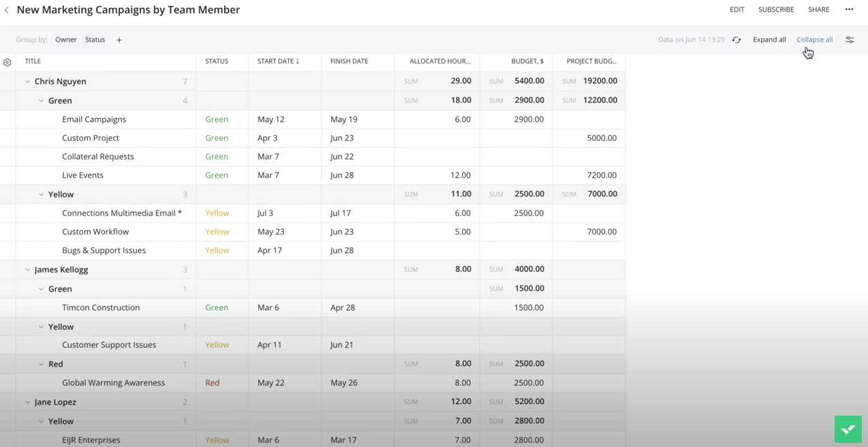Click the ALLOCATED HOURS column header

(439, 61)
